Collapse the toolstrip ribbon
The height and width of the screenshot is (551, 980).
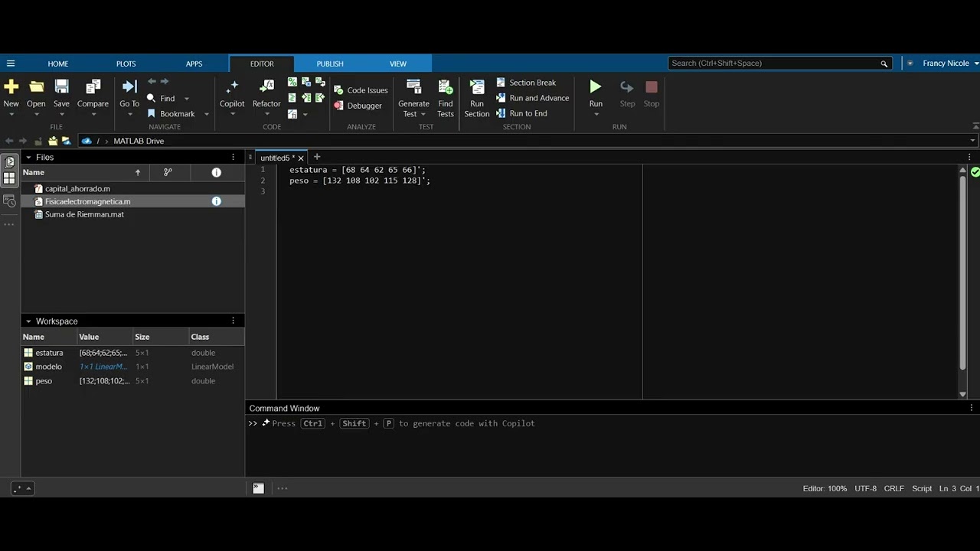coord(975,126)
